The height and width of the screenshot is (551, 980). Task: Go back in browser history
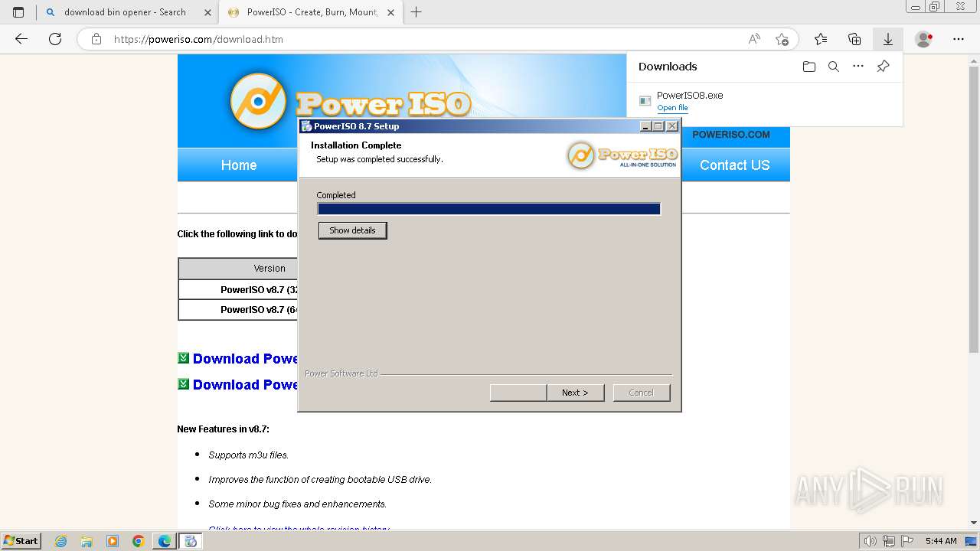point(21,39)
